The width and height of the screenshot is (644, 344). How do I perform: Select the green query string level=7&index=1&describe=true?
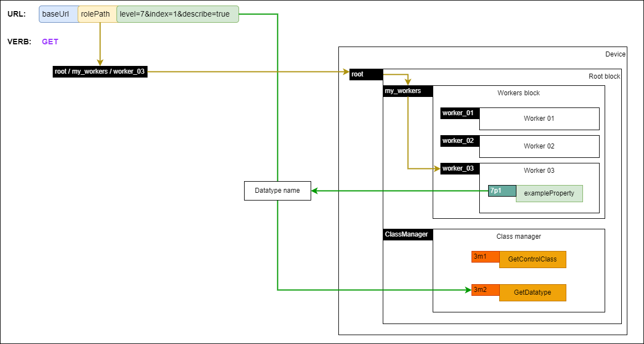click(176, 14)
